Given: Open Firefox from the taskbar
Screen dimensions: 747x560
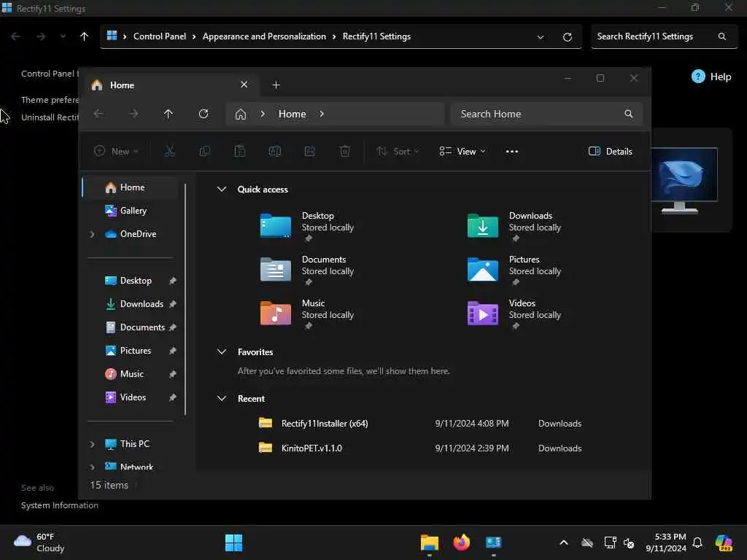Looking at the screenshot, I should pyautogui.click(x=461, y=542).
